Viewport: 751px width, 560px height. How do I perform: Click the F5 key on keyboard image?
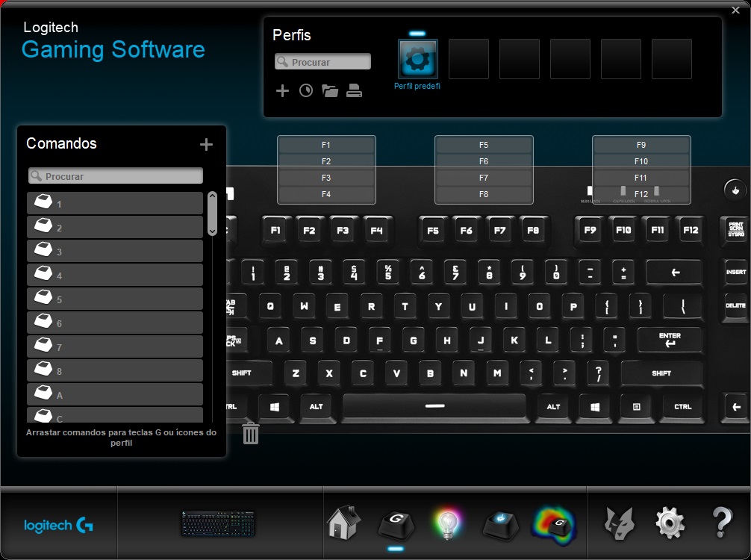tap(433, 231)
